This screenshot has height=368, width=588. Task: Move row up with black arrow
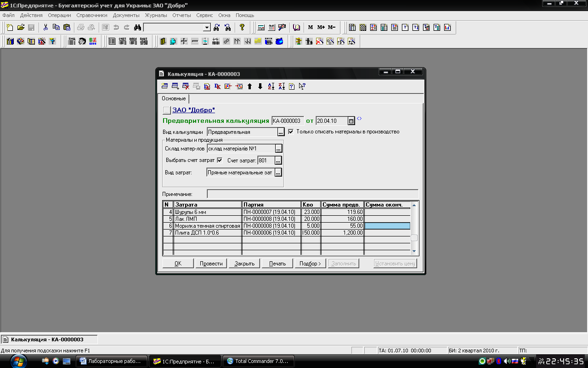(249, 86)
